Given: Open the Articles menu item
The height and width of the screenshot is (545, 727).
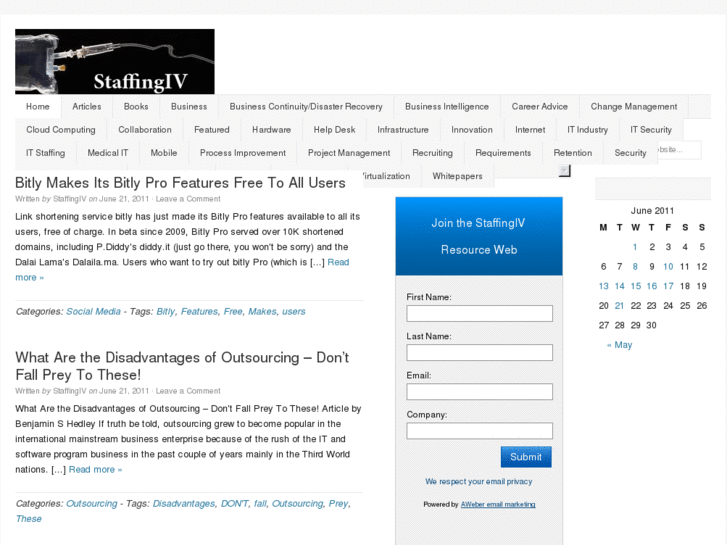Looking at the screenshot, I should point(87,107).
